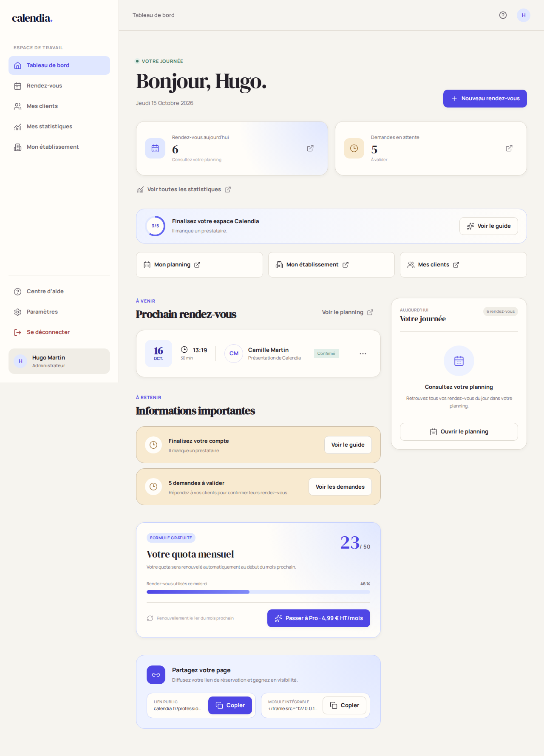Click the clock icon on Demandes en attente card
This screenshot has width=544, height=756.
354,148
